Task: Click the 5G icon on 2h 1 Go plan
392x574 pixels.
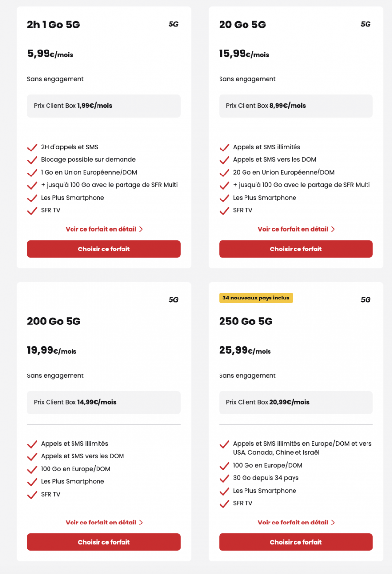Action: click(173, 24)
